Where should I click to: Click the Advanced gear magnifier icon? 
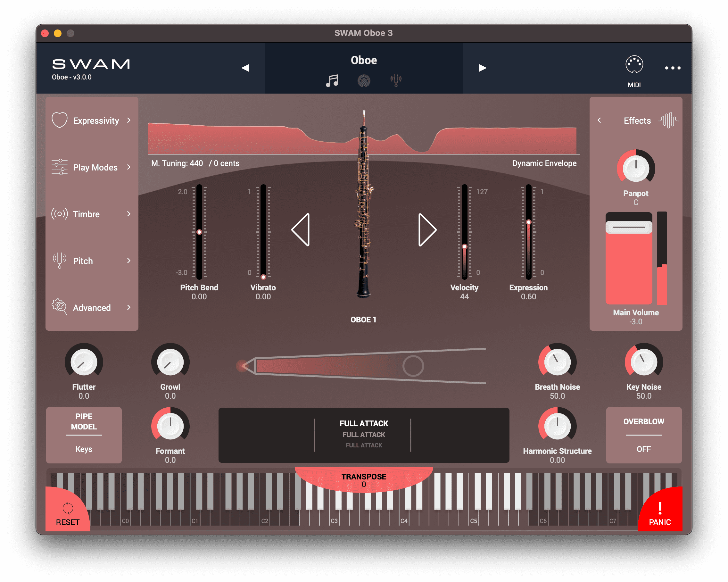coord(59,307)
